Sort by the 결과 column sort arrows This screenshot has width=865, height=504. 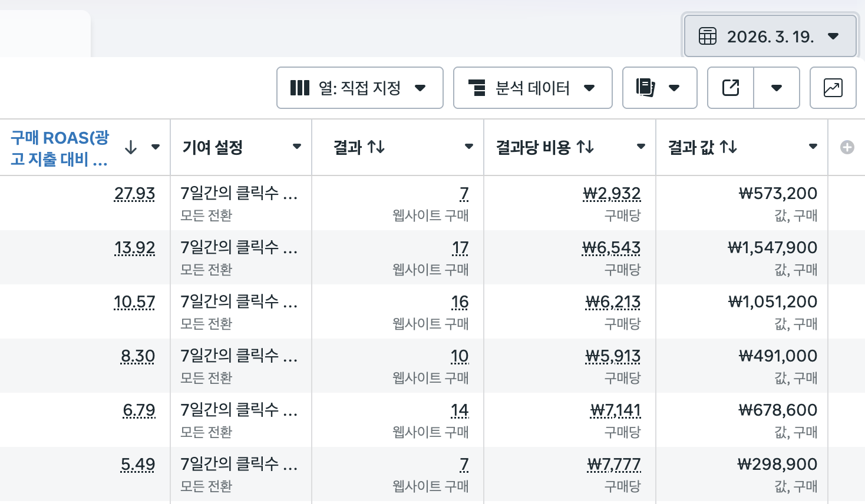(376, 147)
